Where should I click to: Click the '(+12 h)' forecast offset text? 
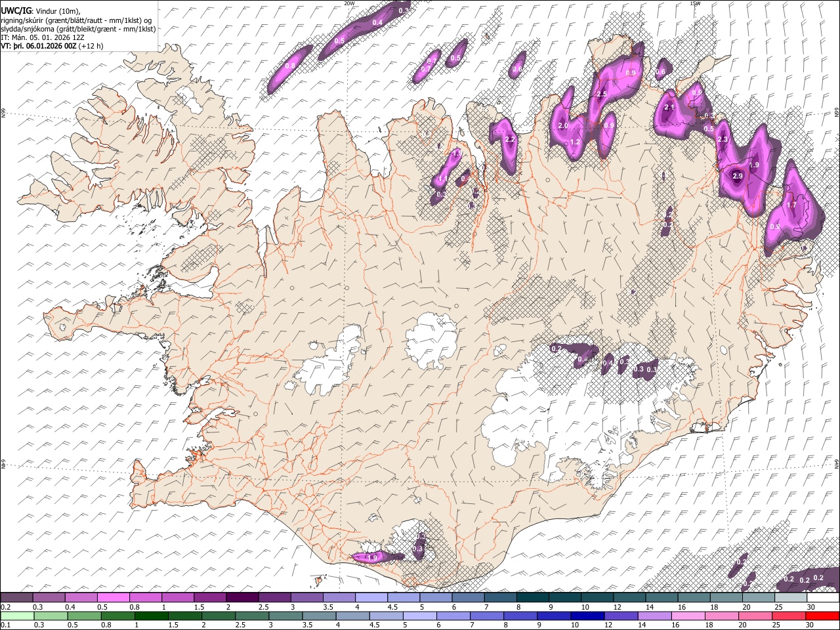point(91,46)
